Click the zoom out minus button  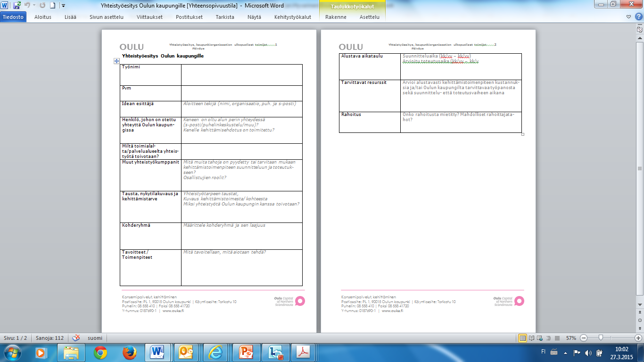[x=584, y=338]
